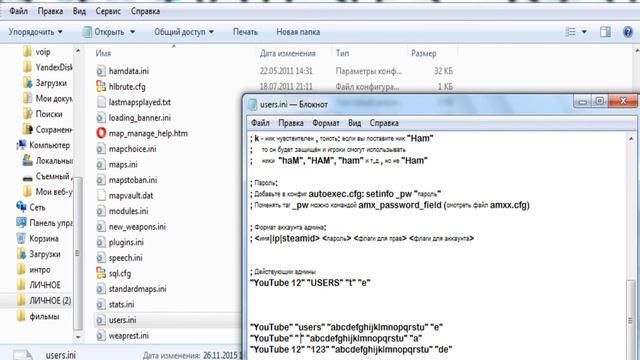Click Notepad scrollbar up arrow

(x=631, y=139)
